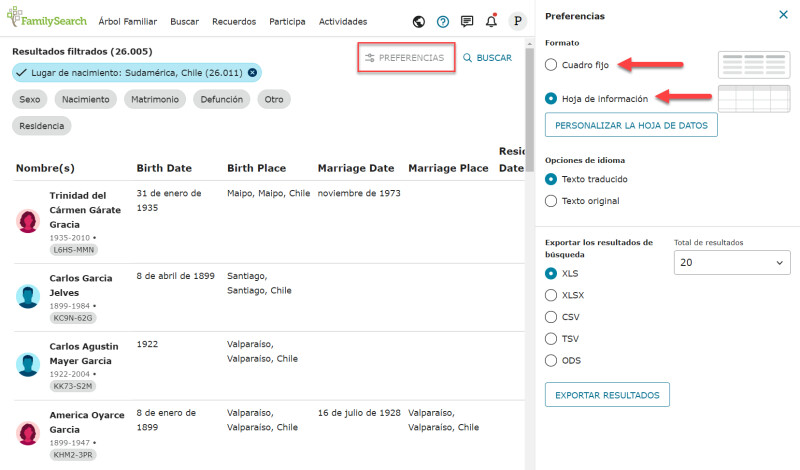Click the Nombre(s) column header
This screenshot has width=800, height=470.
pos(45,168)
